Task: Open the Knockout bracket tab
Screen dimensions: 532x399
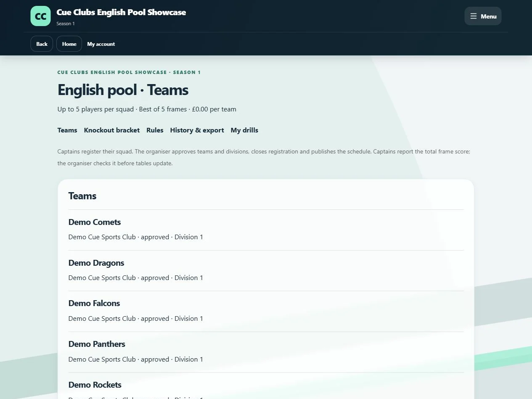Action: [x=112, y=130]
